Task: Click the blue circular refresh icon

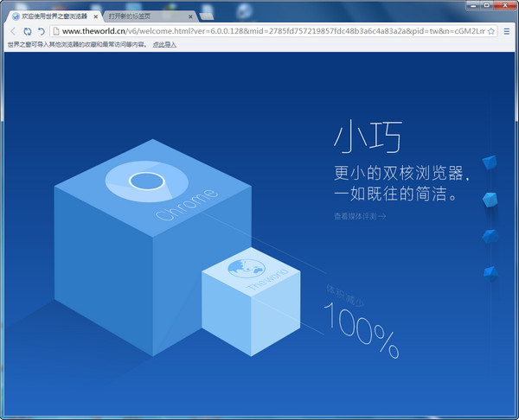Action: click(27, 31)
